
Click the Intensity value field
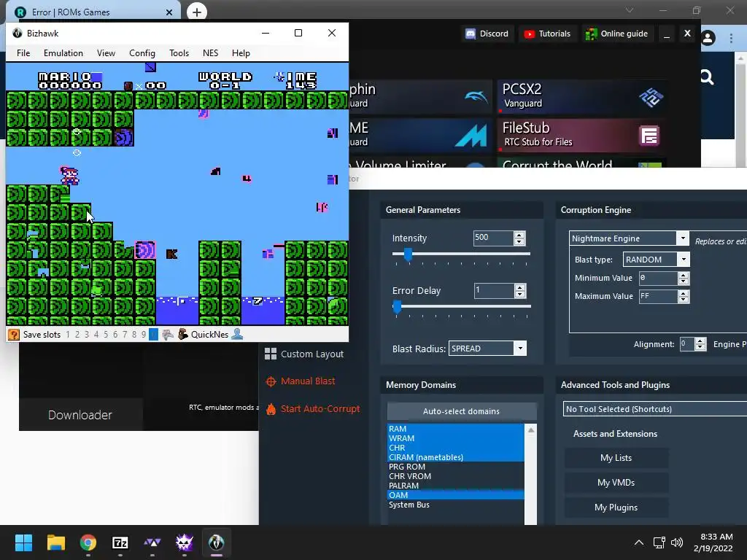(493, 238)
